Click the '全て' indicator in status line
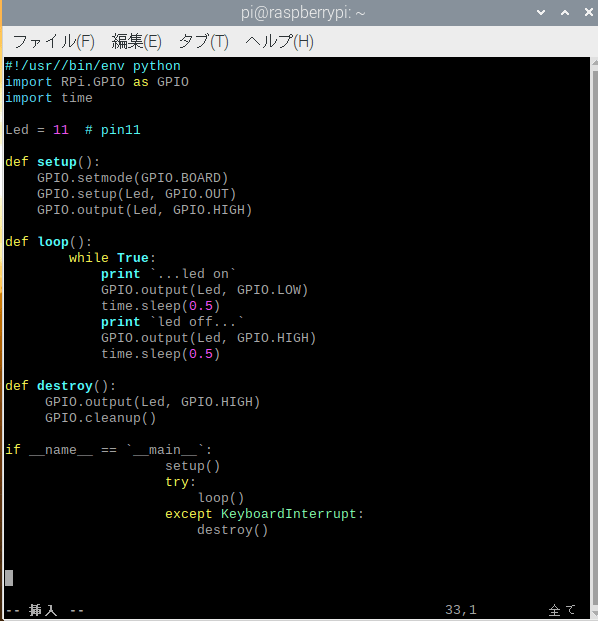The image size is (598, 621). (562, 610)
